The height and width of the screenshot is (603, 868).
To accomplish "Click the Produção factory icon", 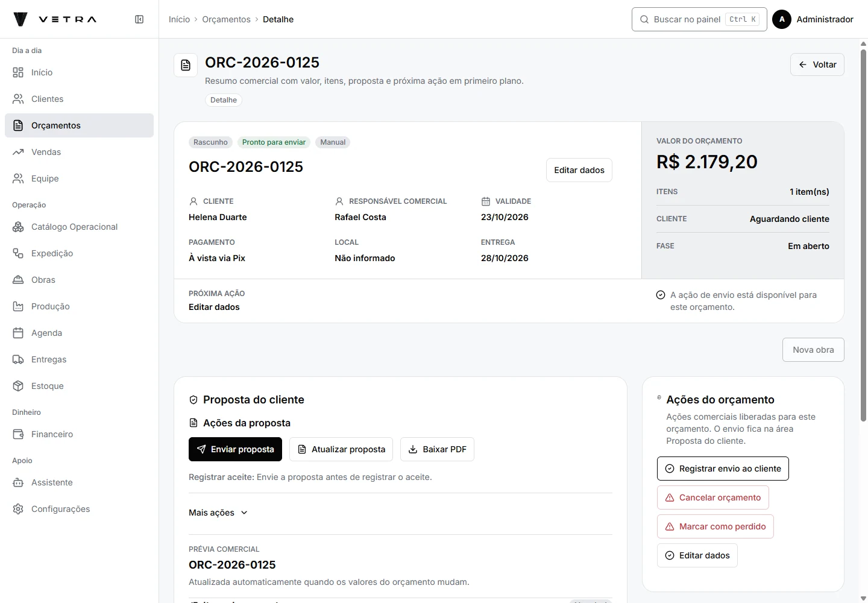I will tap(18, 306).
